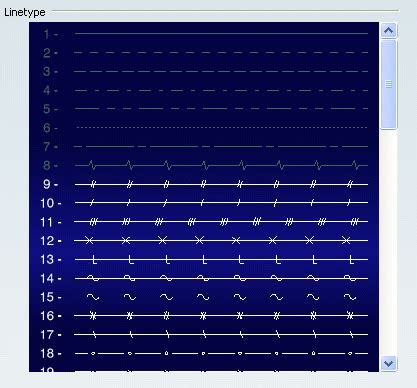Viewport: 417px width, 388px height.
Task: Click the linetype list scrollbar thumb
Action: tap(388, 84)
